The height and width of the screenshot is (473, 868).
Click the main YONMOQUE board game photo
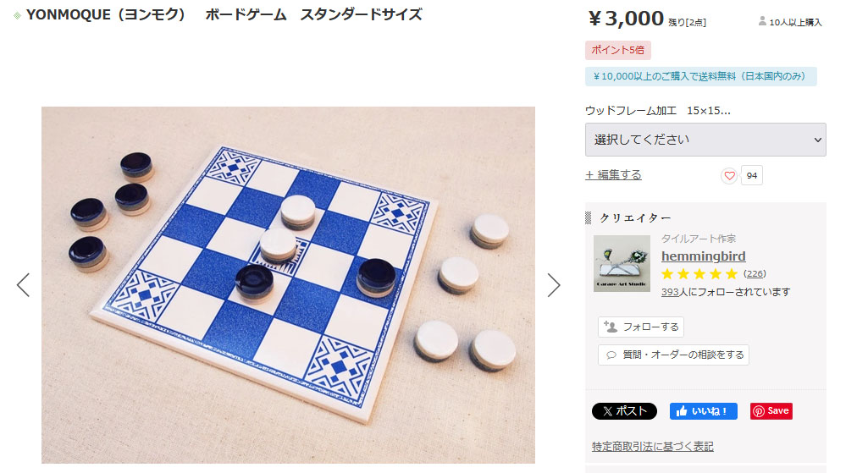click(289, 285)
